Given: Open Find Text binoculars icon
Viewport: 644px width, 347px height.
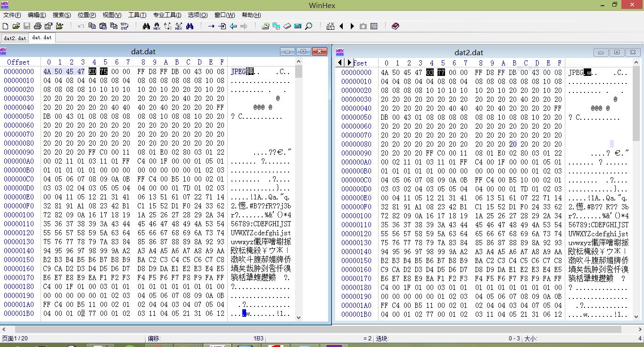Looking at the screenshot, I should [x=146, y=26].
